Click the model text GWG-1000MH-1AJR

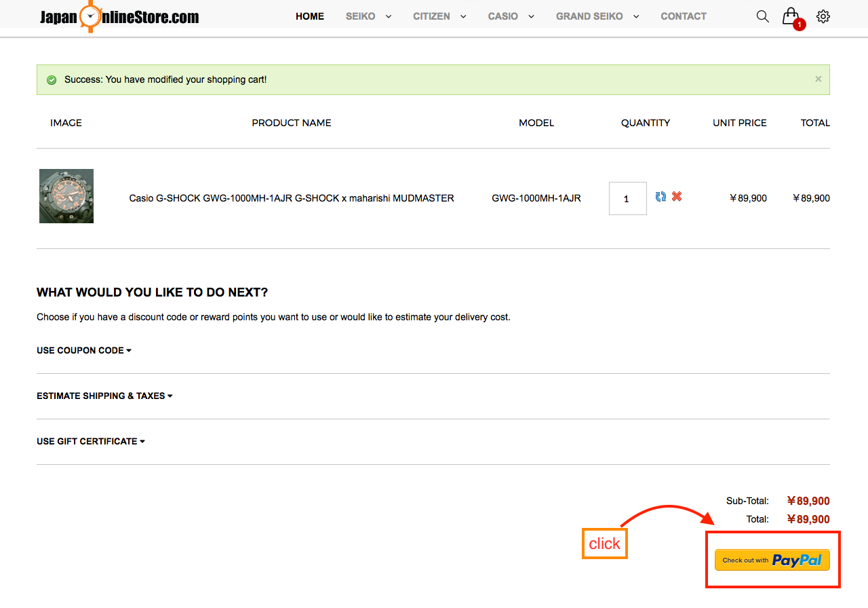(536, 198)
